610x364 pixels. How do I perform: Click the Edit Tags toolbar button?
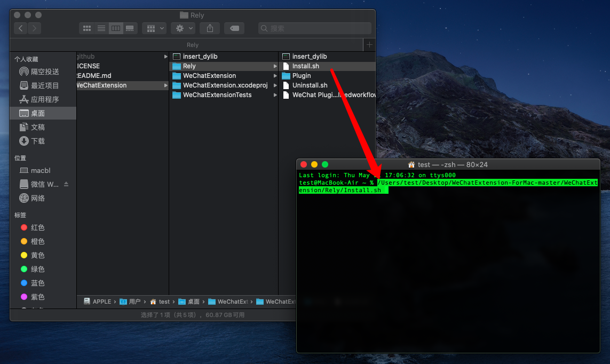pyautogui.click(x=234, y=28)
